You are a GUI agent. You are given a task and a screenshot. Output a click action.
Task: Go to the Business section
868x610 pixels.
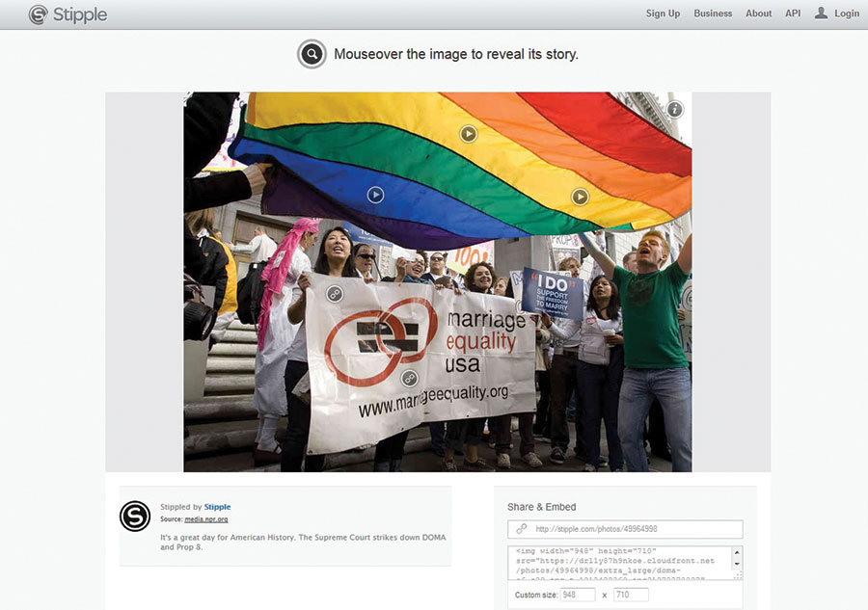[713, 13]
